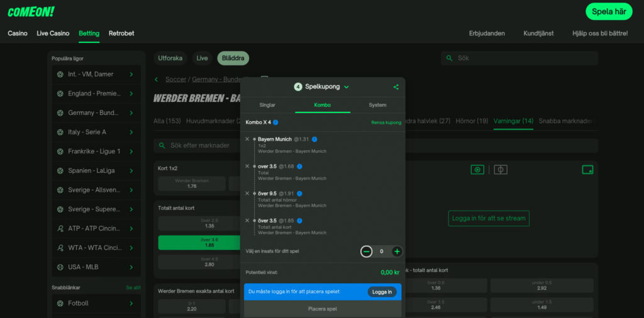
Task: Increase stake with plus button
Action: click(397, 251)
